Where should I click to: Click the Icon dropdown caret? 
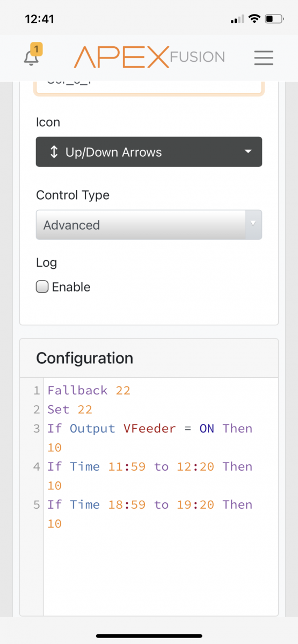point(248,152)
